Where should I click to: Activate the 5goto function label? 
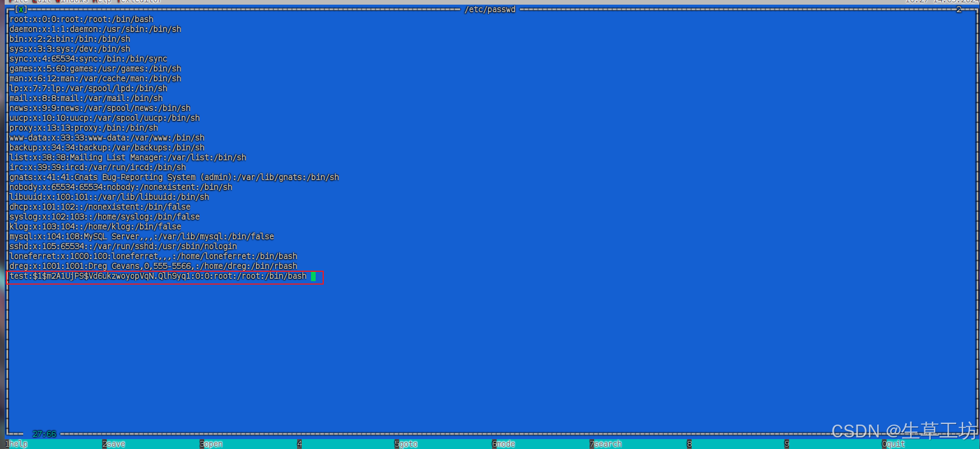click(x=406, y=444)
